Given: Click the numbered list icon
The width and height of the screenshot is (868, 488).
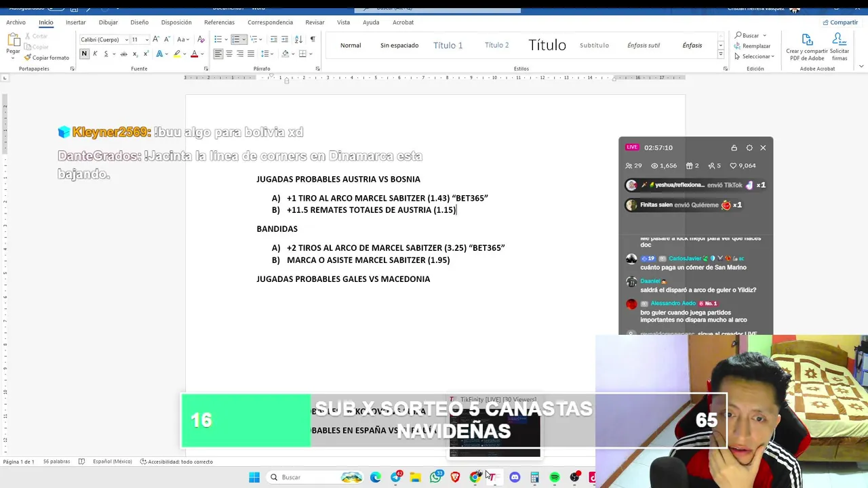Looking at the screenshot, I should pyautogui.click(x=235, y=39).
